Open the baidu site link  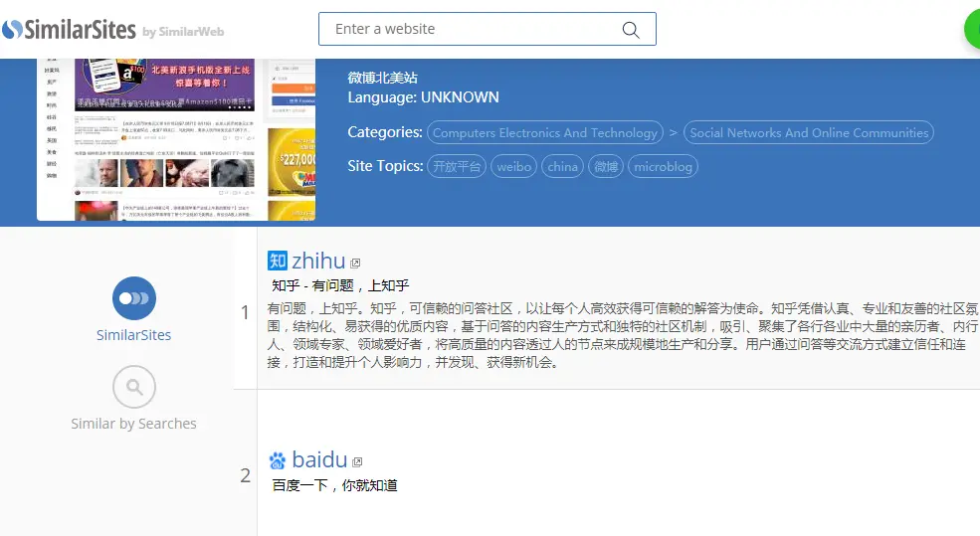click(x=319, y=459)
